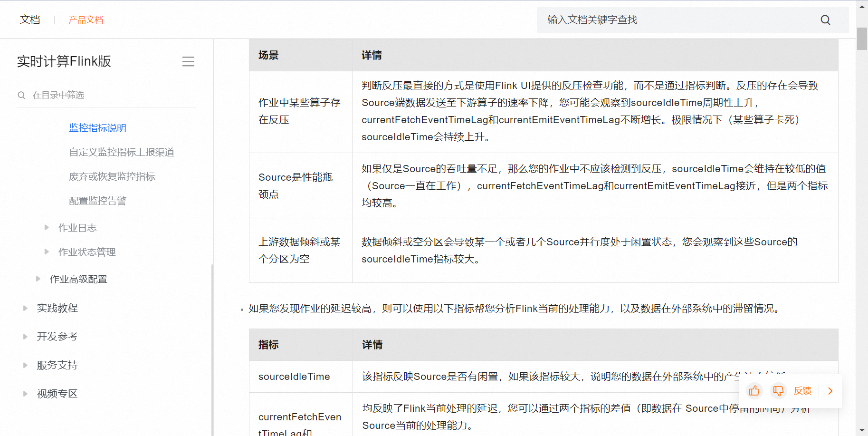Open the 文档 header link
Viewport: 868px width, 436px height.
[30, 20]
